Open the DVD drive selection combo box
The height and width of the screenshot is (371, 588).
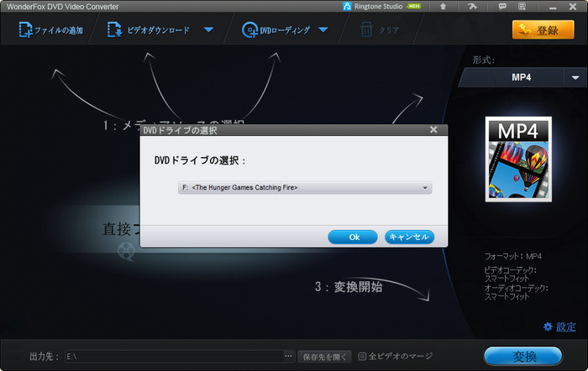305,187
